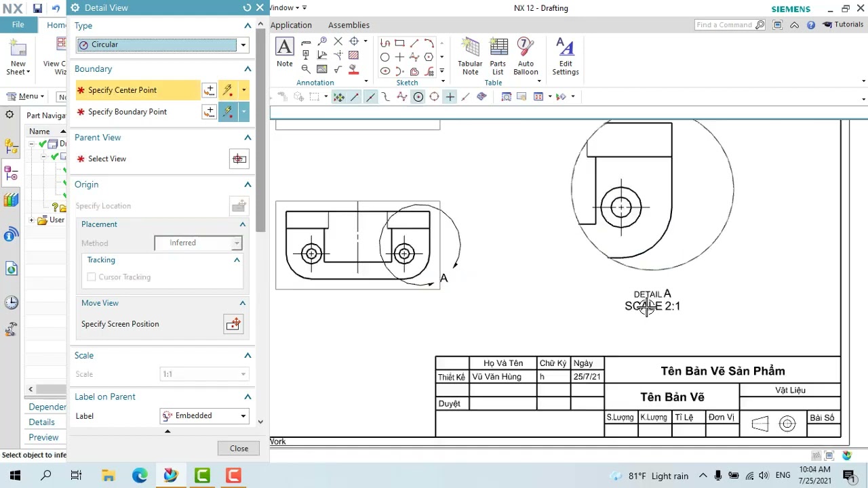
Task: Toggle the Intersection snap point option
Action: (450, 97)
